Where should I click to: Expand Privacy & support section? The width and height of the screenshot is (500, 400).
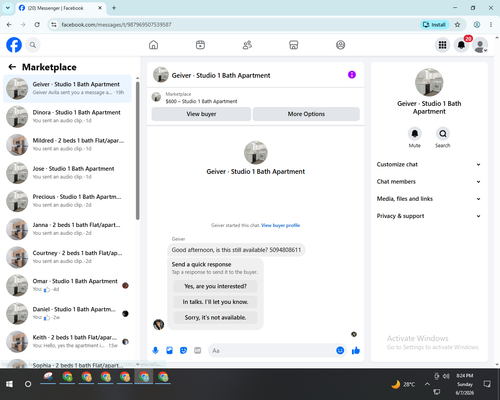[x=429, y=216]
